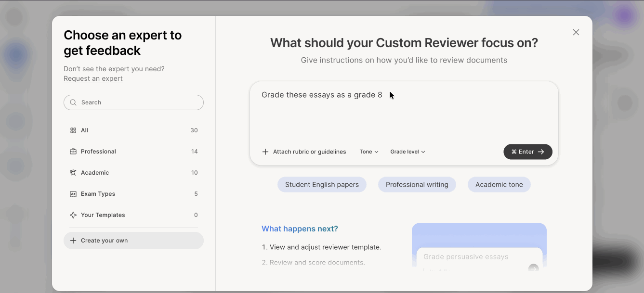The width and height of the screenshot is (644, 293).
Task: Click Create your own button
Action: click(x=133, y=241)
